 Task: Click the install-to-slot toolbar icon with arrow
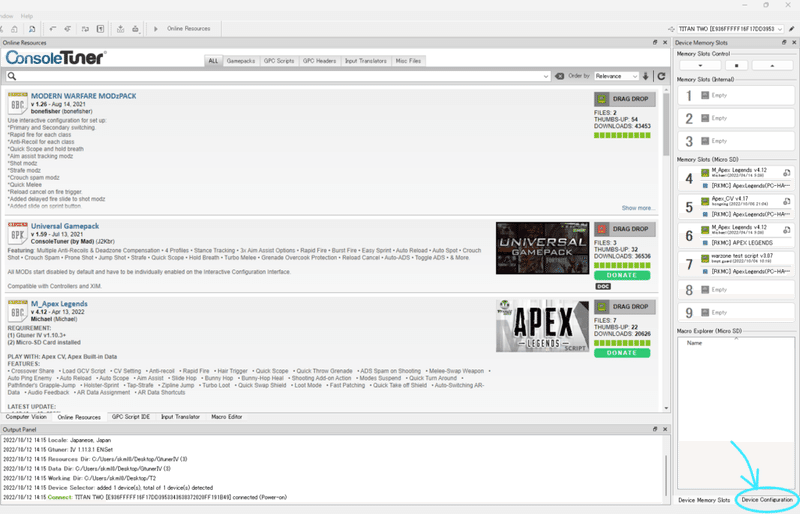coord(135,29)
